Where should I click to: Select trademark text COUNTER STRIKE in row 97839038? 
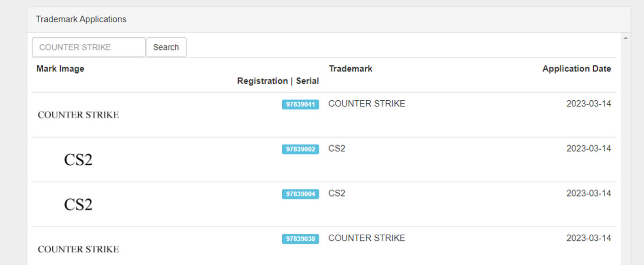367,238
